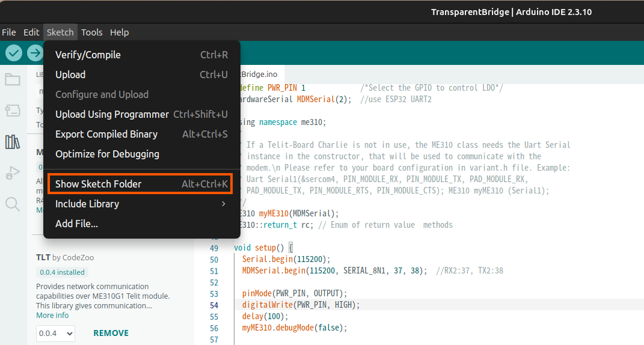
Task: Open the Search magnifier sidebar icon
Action: (12, 204)
